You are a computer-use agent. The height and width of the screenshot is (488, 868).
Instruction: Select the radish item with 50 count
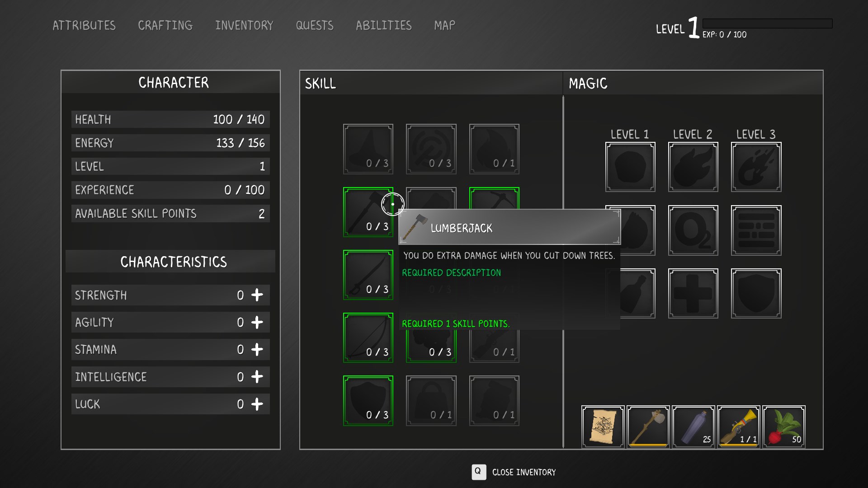tap(783, 427)
